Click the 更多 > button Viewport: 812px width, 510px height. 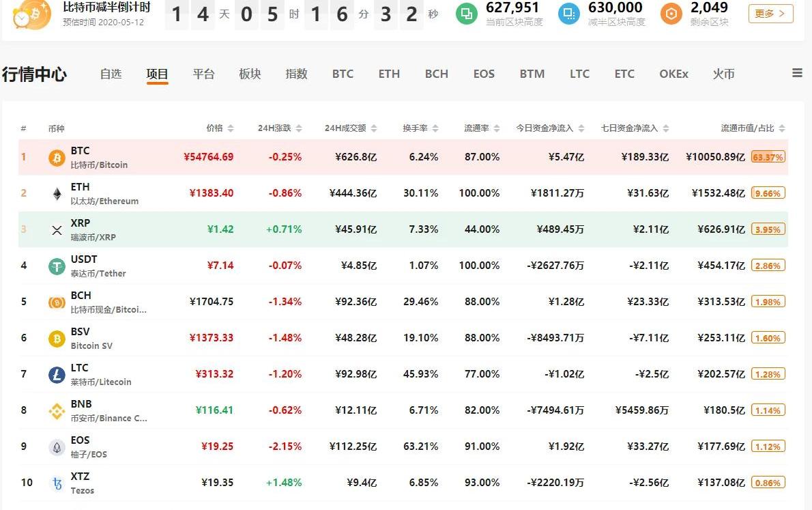[x=770, y=13]
